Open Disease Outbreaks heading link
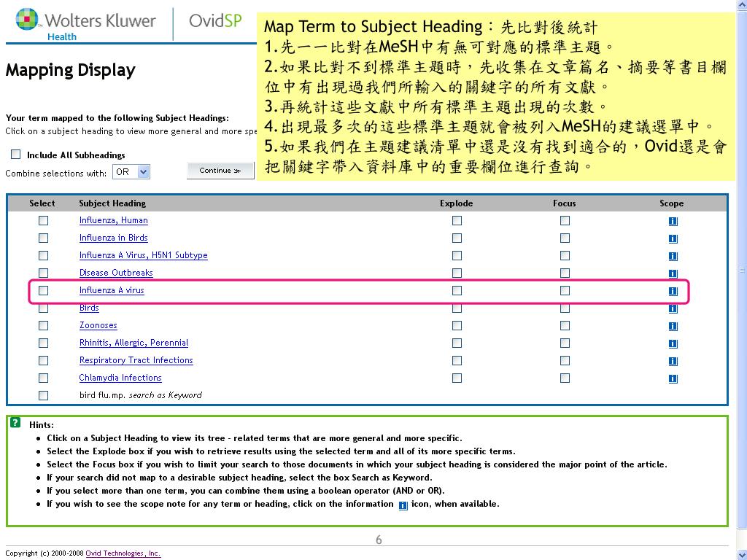This screenshot has height=560, width=747. click(116, 273)
